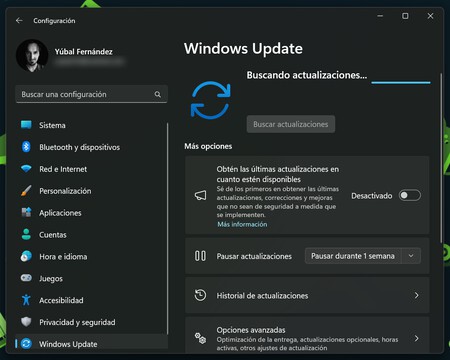Open Accesibilidad via its figure icon

26,300
